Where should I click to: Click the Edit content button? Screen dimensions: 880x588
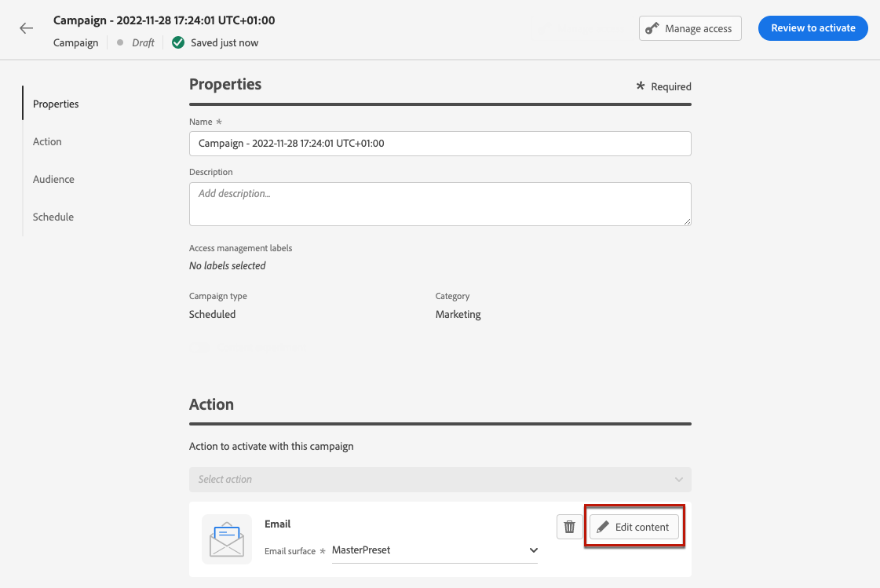pyautogui.click(x=634, y=527)
